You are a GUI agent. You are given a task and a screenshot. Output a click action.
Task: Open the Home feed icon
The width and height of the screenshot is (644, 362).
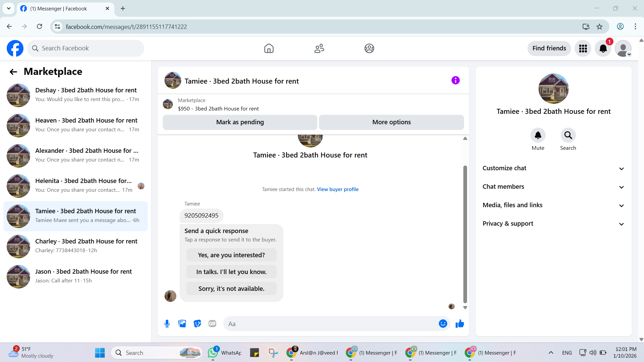(x=269, y=48)
